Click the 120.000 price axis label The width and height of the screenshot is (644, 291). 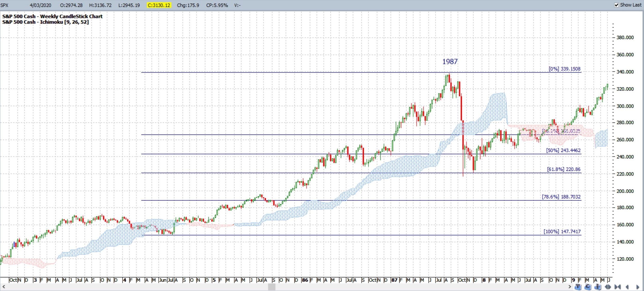625,259
